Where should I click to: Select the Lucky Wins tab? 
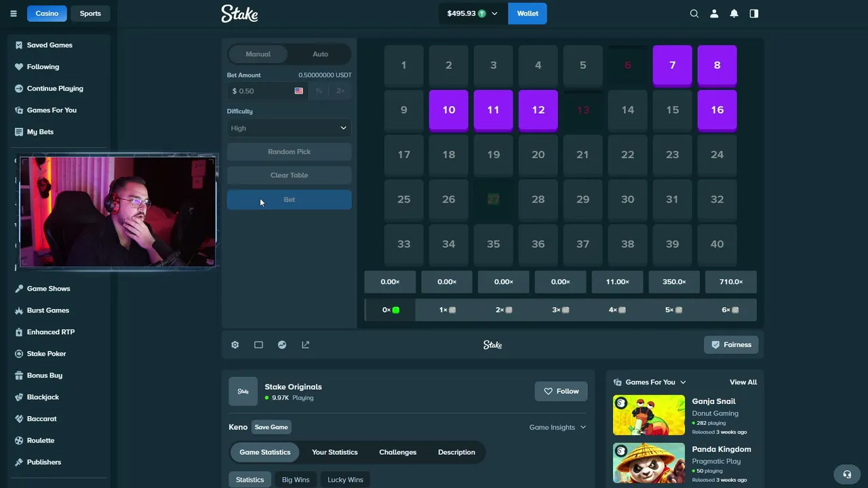coord(345,480)
